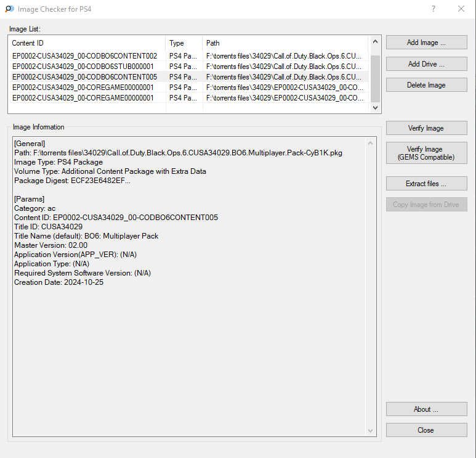Select the last COREGAME00000001 row
Screen dimensions: 476x458
click(188, 98)
